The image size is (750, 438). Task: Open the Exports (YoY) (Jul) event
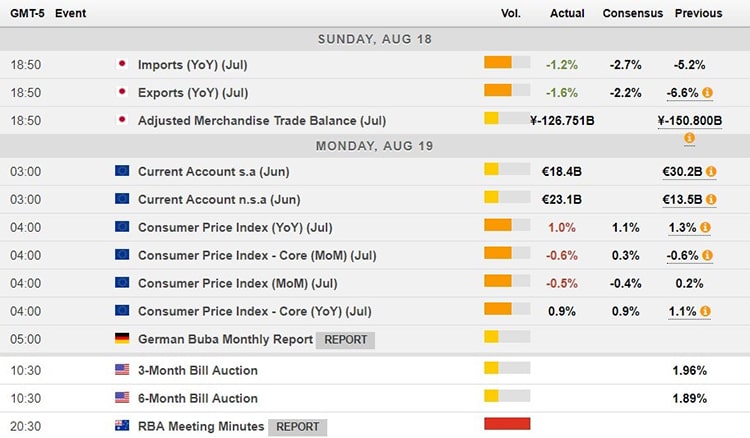click(193, 93)
